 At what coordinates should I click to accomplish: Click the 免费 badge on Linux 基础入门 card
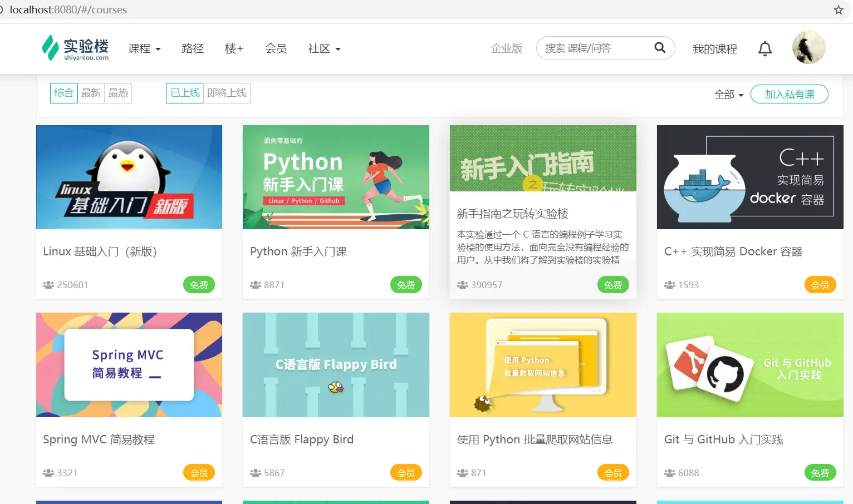tap(199, 284)
